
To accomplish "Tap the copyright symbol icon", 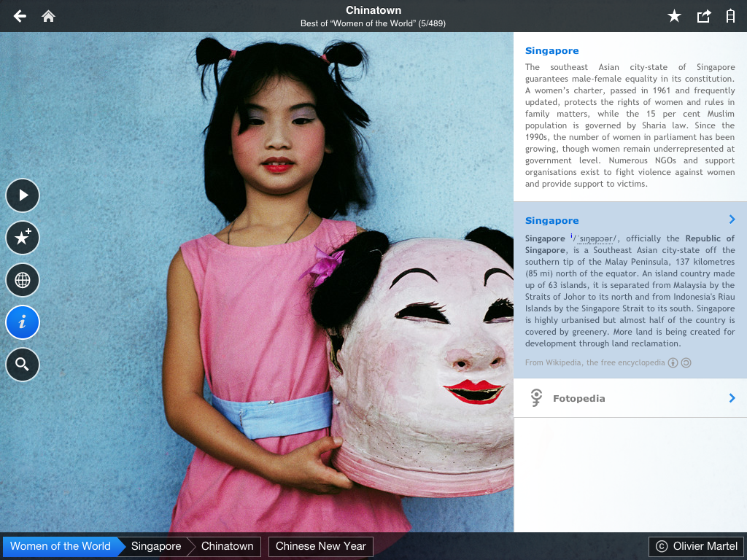I will click(x=662, y=546).
